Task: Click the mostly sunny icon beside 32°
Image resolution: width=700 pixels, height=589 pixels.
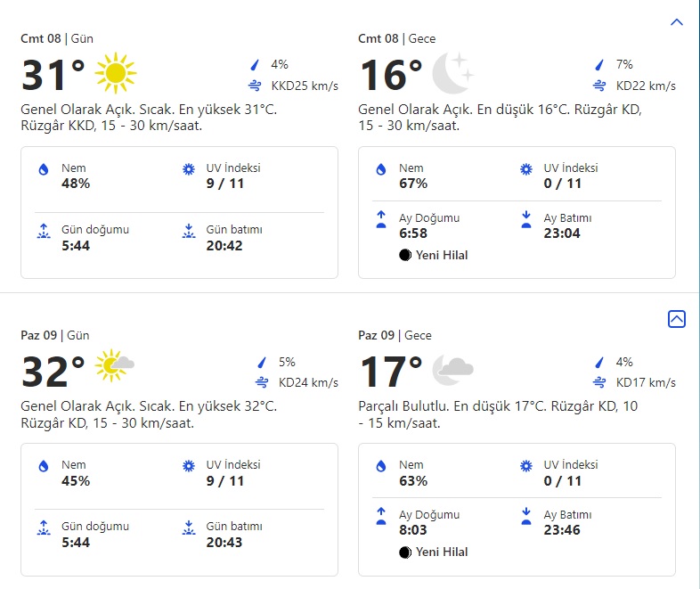Action: [x=115, y=366]
